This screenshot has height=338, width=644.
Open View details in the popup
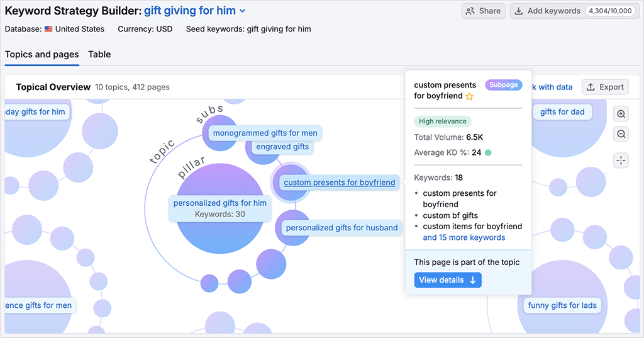(448, 280)
